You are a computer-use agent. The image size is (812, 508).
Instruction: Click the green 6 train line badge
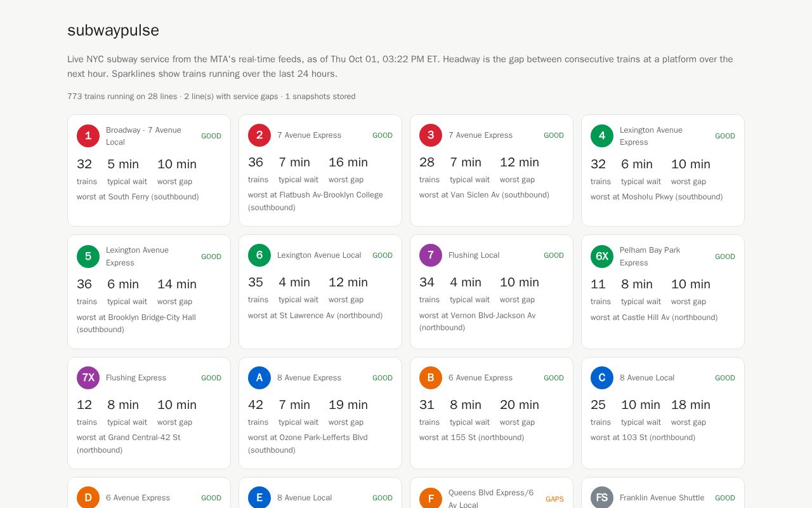pos(259,255)
